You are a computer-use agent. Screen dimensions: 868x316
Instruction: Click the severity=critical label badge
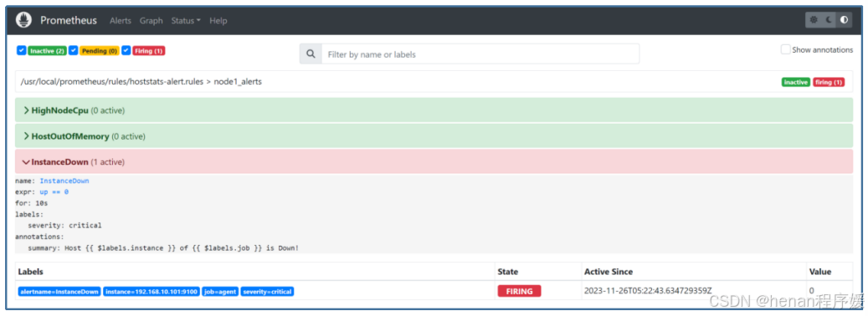tap(267, 291)
